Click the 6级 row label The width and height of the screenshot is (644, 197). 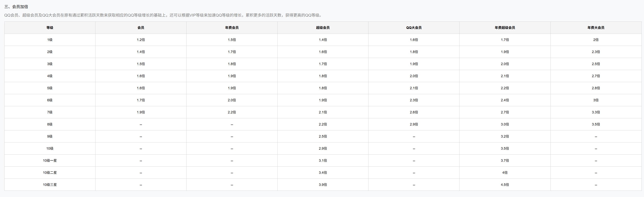pyautogui.click(x=50, y=100)
